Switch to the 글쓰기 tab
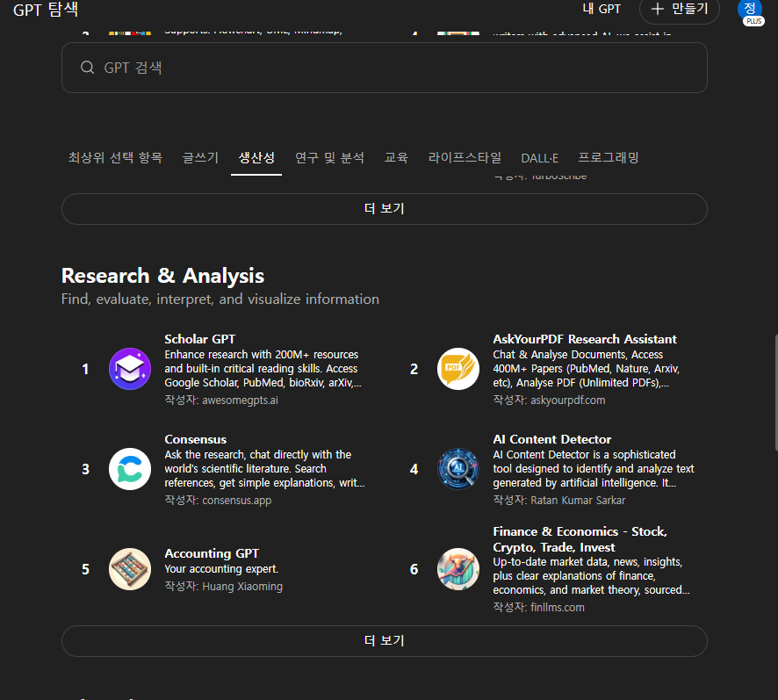The image size is (778, 700). 200,158
